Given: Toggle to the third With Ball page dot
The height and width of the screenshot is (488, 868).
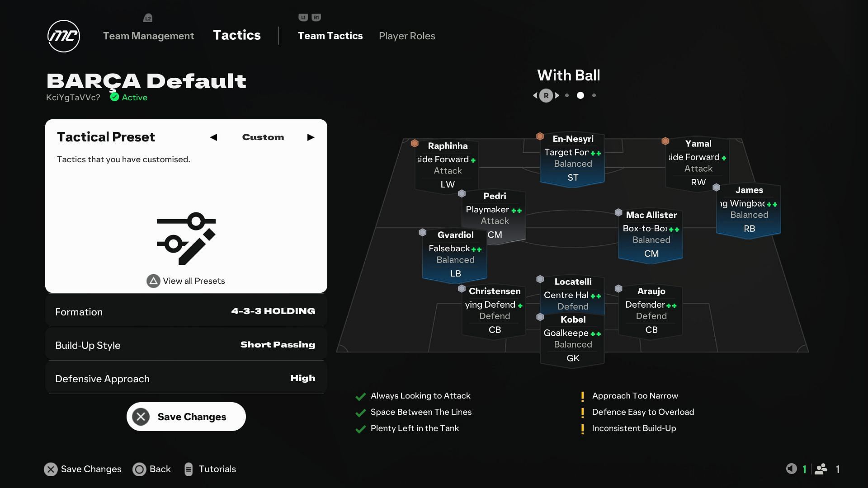Looking at the screenshot, I should [595, 95].
